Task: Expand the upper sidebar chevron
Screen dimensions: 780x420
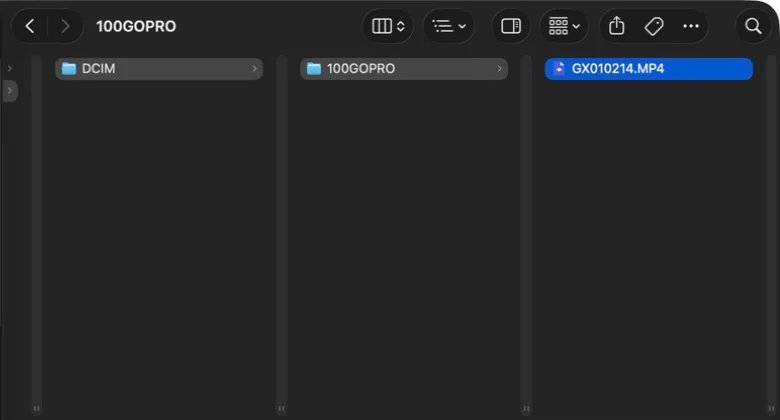Action: pos(9,69)
